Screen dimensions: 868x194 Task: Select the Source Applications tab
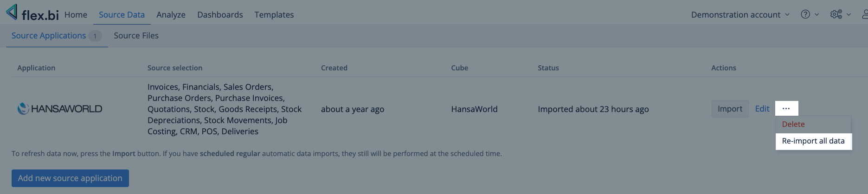49,36
